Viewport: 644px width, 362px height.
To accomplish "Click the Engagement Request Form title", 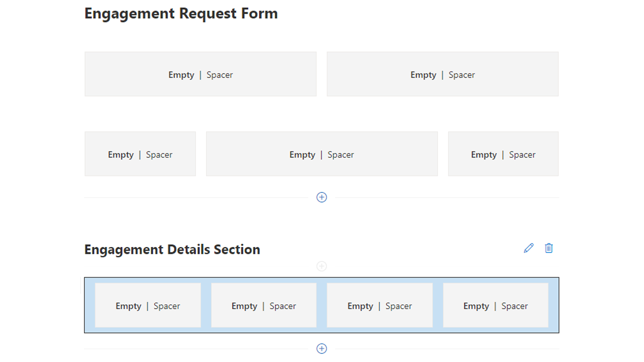I will (181, 13).
